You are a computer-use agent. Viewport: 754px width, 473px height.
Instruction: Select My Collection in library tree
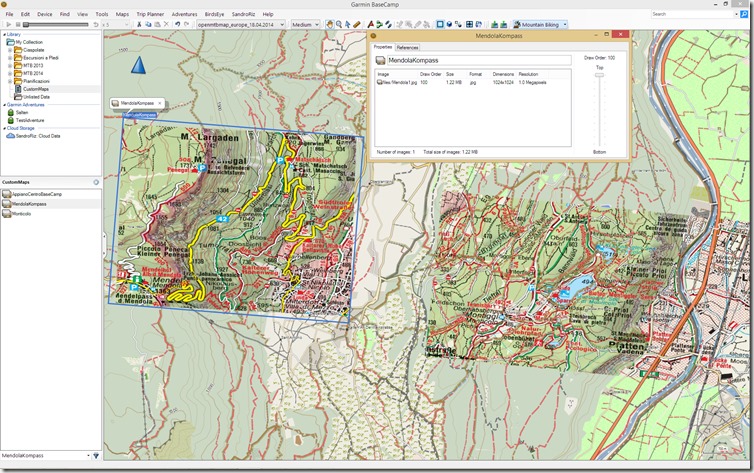[29, 42]
